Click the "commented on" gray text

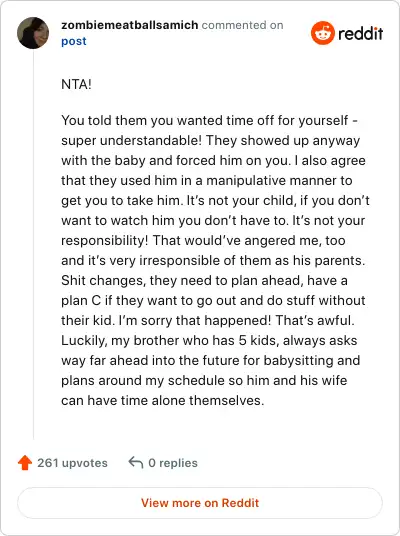tap(242, 25)
